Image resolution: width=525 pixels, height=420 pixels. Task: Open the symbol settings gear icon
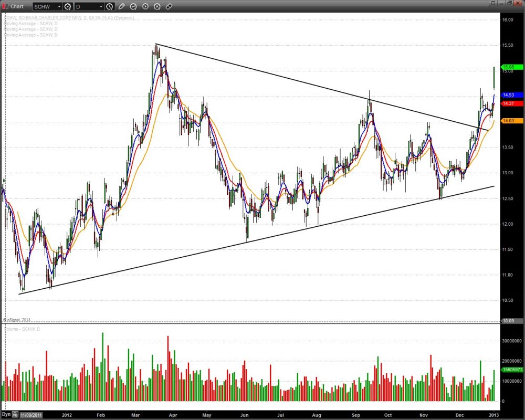[x=68, y=7]
